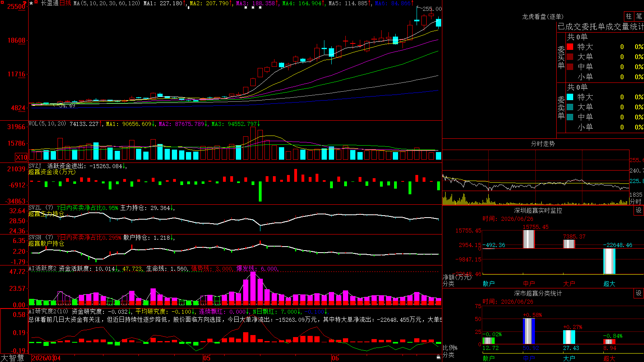Select the 柱 bar view button
Viewport: 644px width, 362px height.
[x=629, y=16]
